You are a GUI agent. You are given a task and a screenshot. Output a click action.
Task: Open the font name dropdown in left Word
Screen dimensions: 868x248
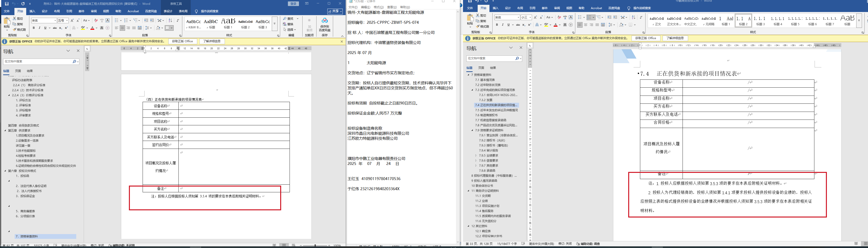point(55,21)
